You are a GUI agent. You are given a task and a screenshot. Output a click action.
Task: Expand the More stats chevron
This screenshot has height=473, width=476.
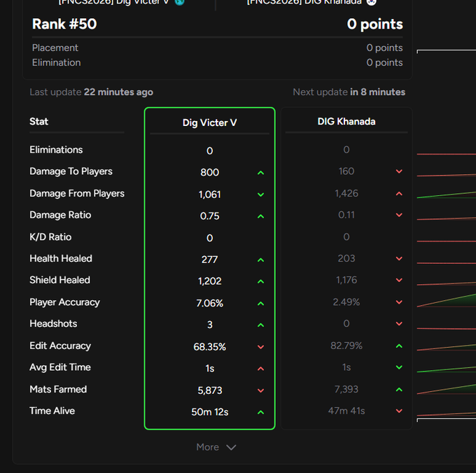tap(231, 447)
